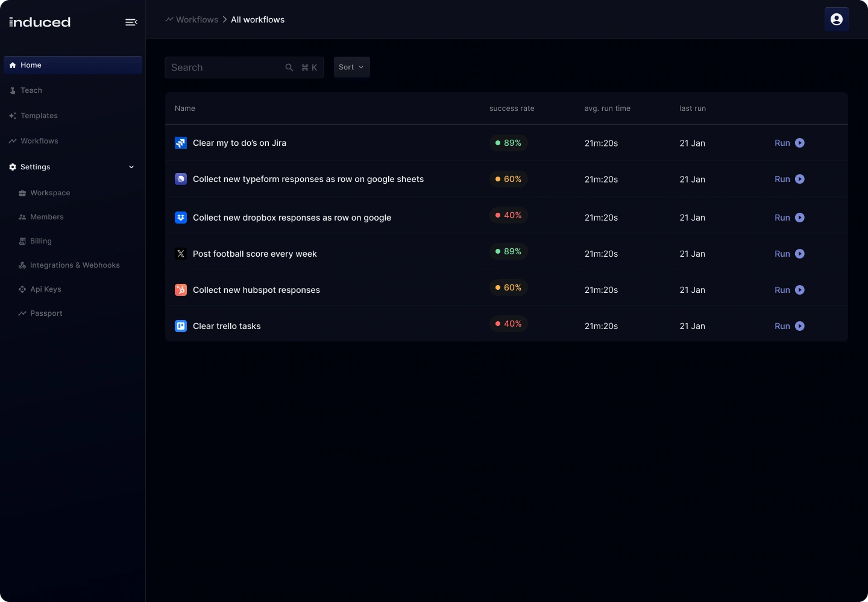This screenshot has width=868, height=602.
Task: Run the typeform responses workflow
Action: point(790,179)
